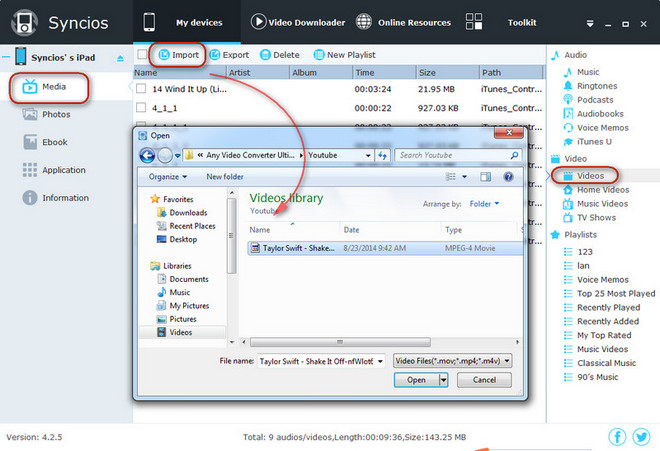Viewport: 660px width, 451px height.
Task: Click the navigation pane vertical scrollbar
Action: tap(232, 236)
